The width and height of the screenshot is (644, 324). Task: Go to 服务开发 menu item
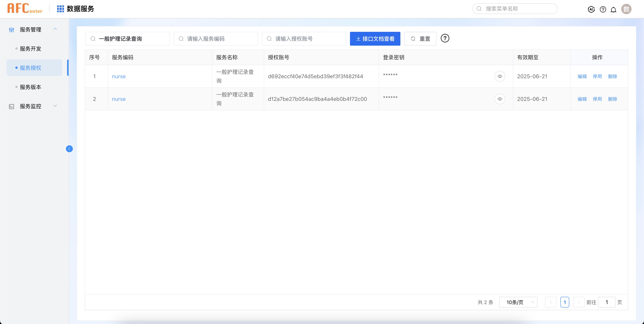click(x=30, y=49)
